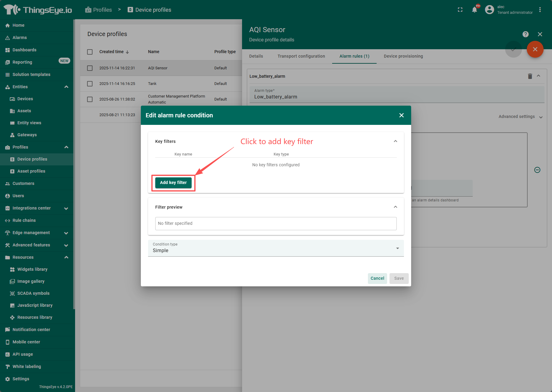Open the three-dot user menu
Viewport: 552px width, 392px height.
(540, 10)
